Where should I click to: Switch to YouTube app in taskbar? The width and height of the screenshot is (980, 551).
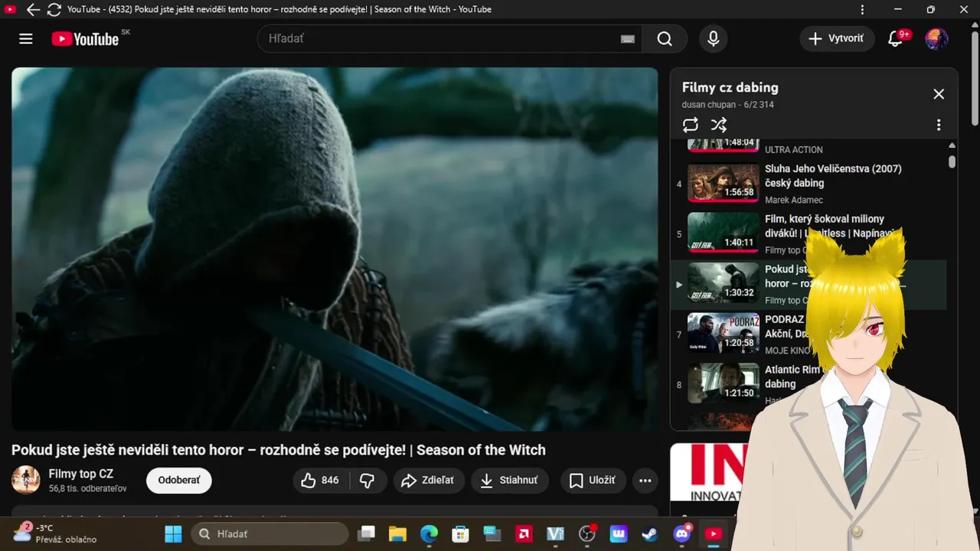coord(713,533)
